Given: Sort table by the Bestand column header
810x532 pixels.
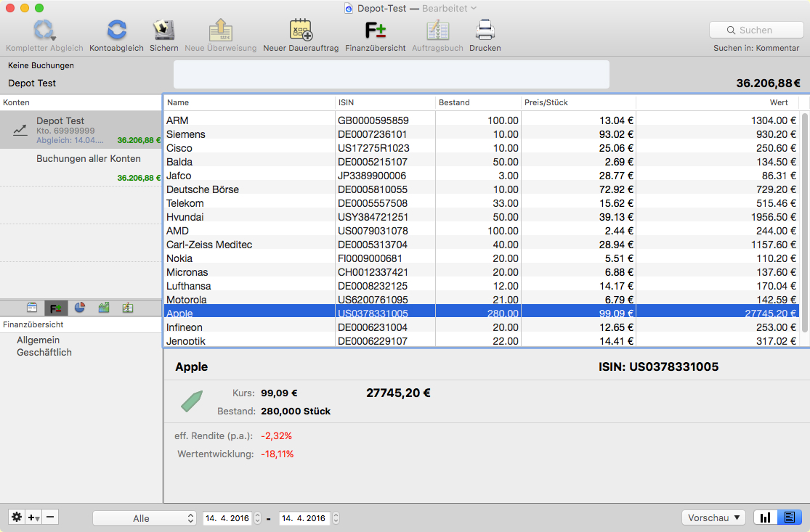Looking at the screenshot, I should 478,102.
